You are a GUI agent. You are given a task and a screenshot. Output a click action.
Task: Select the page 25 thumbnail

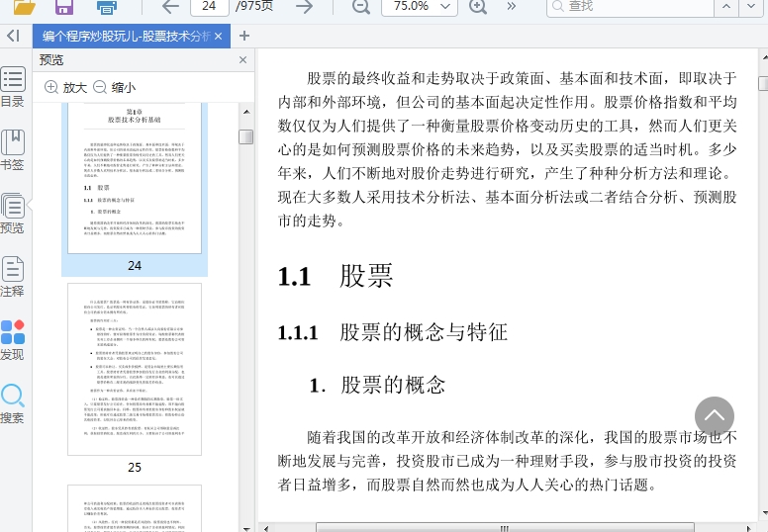(x=135, y=369)
